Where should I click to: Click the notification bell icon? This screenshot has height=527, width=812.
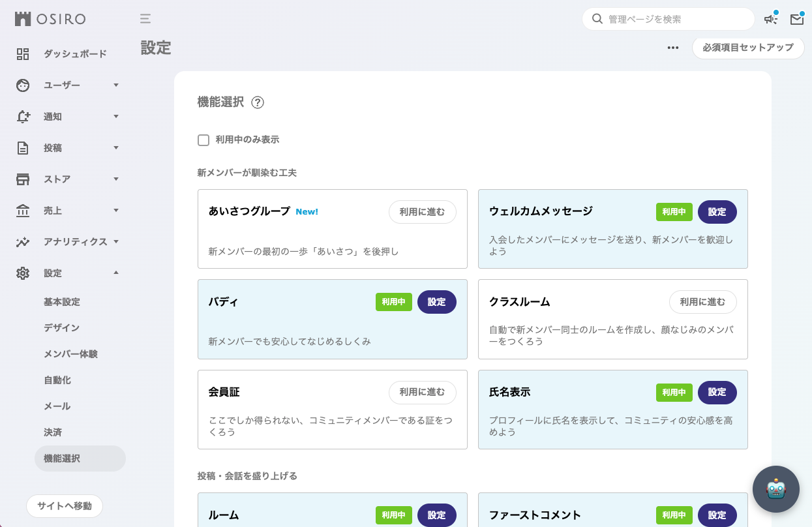pyautogui.click(x=23, y=116)
